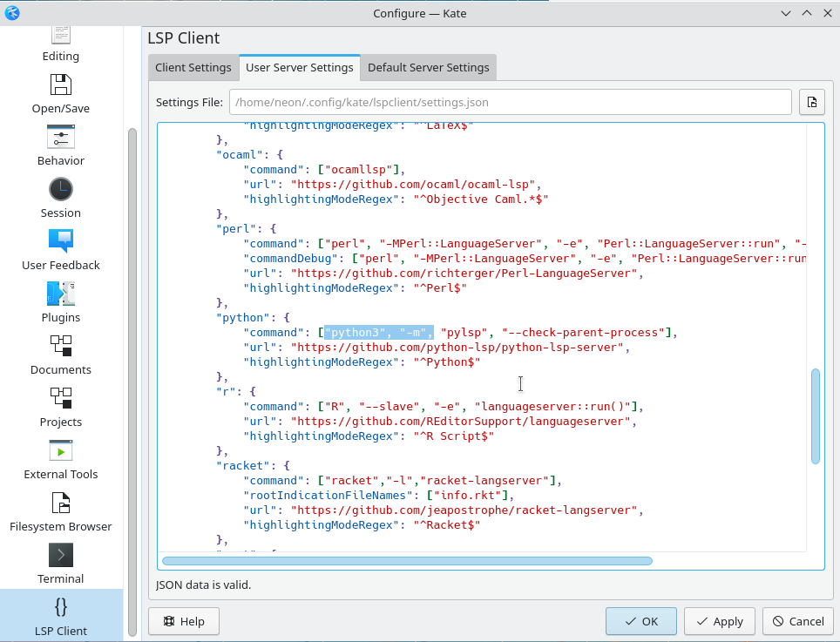Image resolution: width=840 pixels, height=642 pixels.
Task: Click the Settings File path field
Action: (510, 102)
